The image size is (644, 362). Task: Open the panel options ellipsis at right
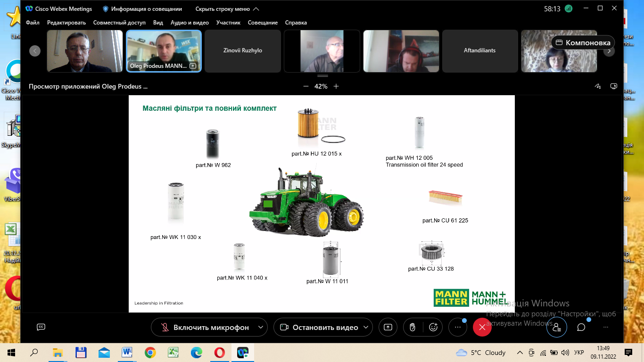click(x=606, y=327)
